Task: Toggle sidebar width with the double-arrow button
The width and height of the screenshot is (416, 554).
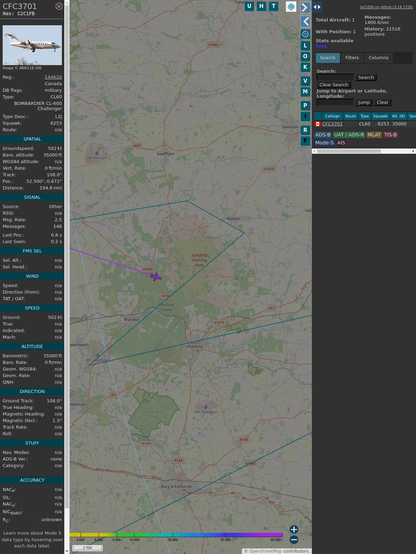Action: click(x=317, y=7)
